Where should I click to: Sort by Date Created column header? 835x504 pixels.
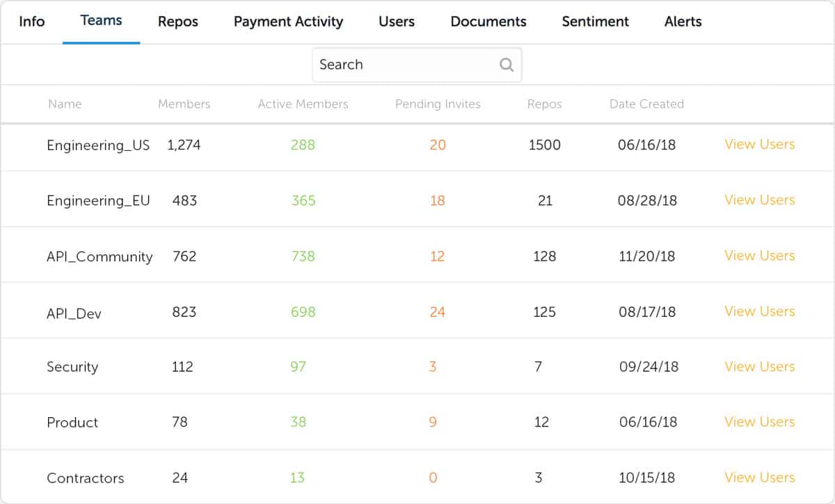tap(646, 104)
